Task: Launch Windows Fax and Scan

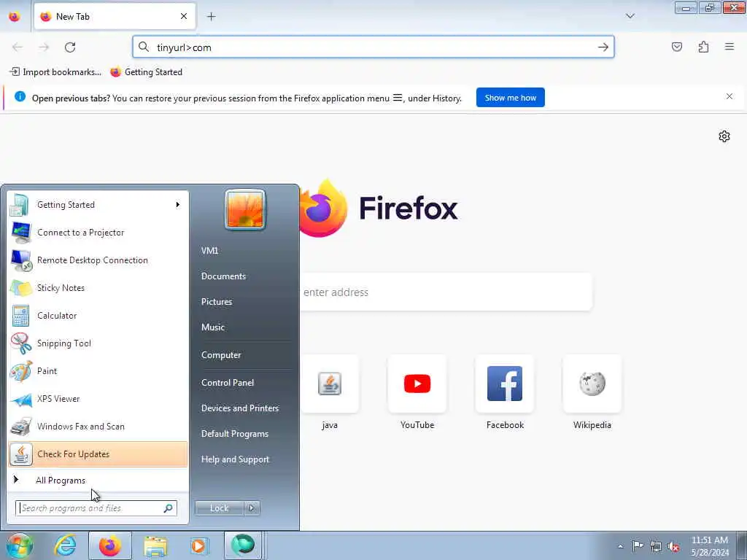Action: (98, 426)
